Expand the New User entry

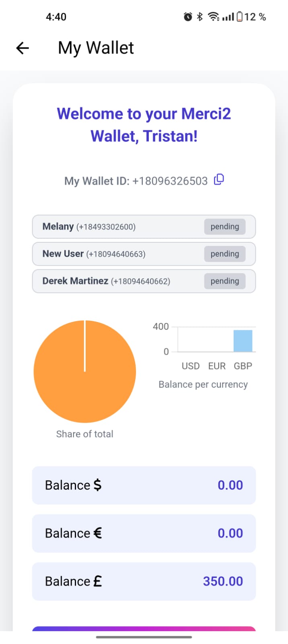101,254
